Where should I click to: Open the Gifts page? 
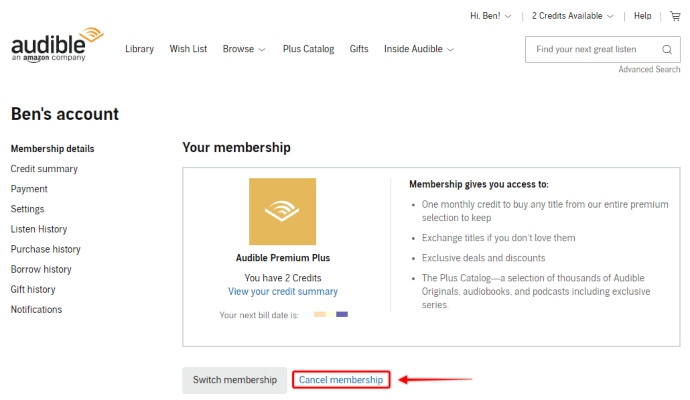pos(359,49)
